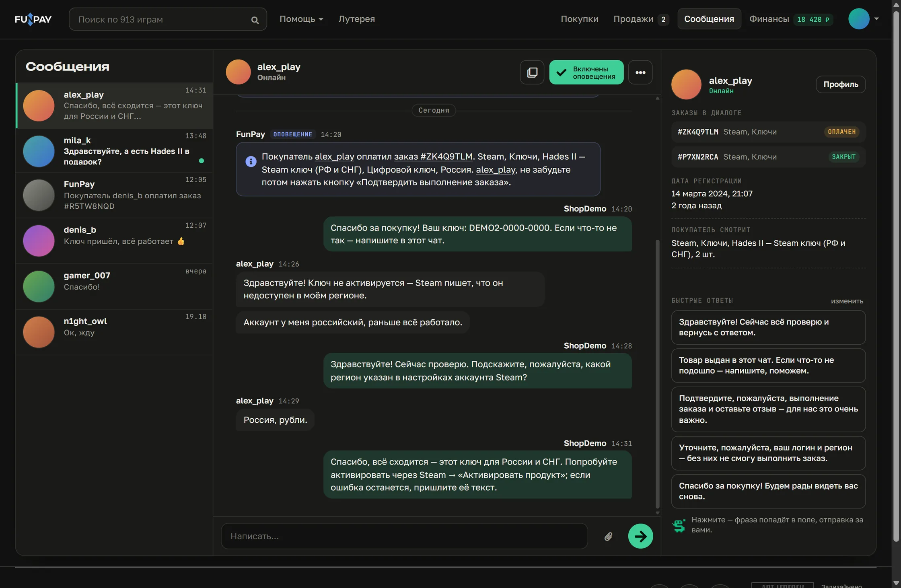Open the three-dots chat options menu
The width and height of the screenshot is (901, 588).
coord(640,72)
